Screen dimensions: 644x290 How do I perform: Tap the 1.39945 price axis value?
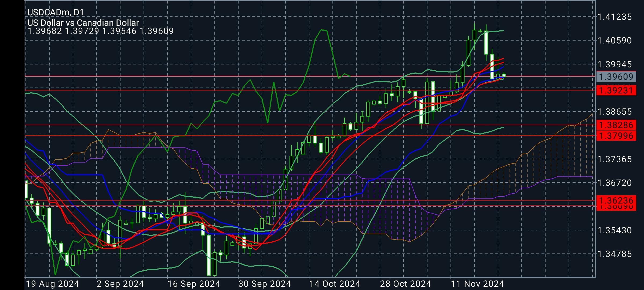615,64
